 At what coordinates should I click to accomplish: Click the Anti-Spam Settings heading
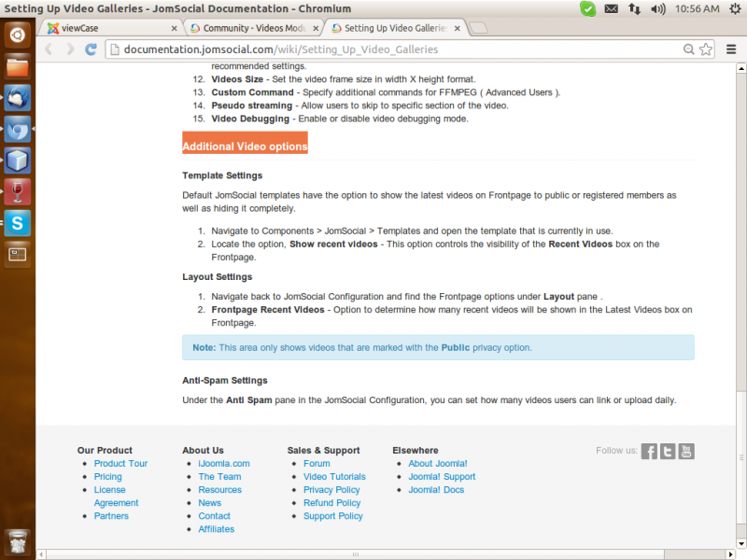[225, 380]
